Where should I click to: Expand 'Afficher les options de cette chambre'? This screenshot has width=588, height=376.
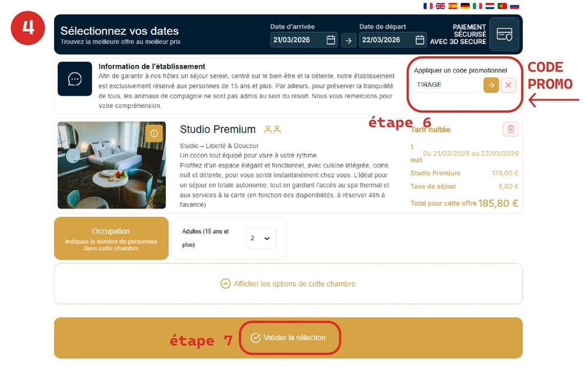(x=288, y=284)
